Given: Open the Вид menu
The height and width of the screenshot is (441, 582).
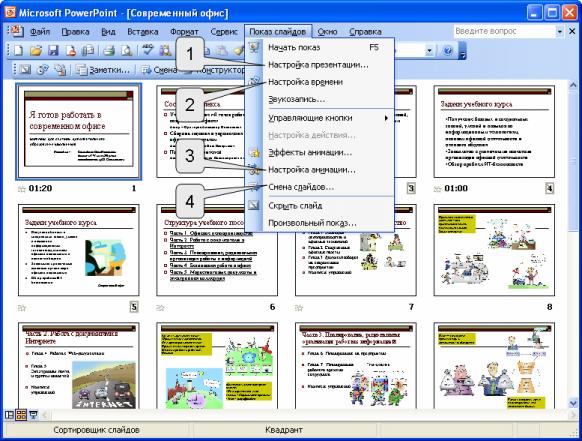Looking at the screenshot, I should click(x=108, y=32).
